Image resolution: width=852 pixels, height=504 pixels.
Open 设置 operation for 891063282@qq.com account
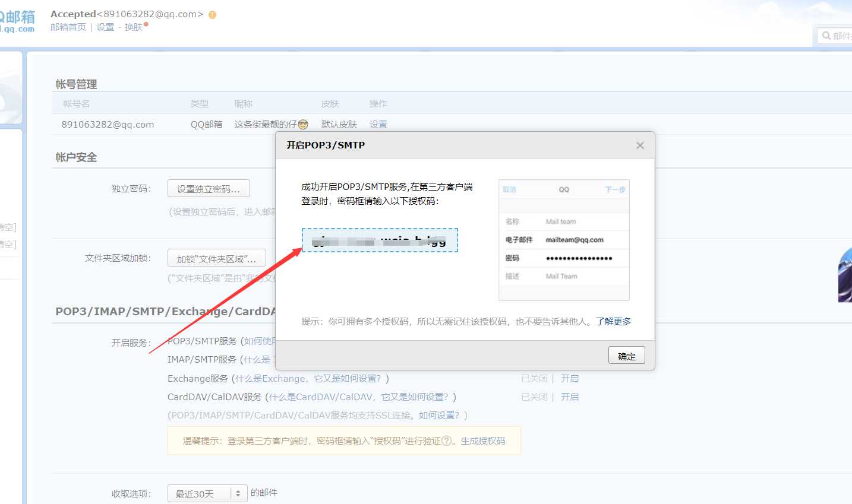[x=378, y=124]
